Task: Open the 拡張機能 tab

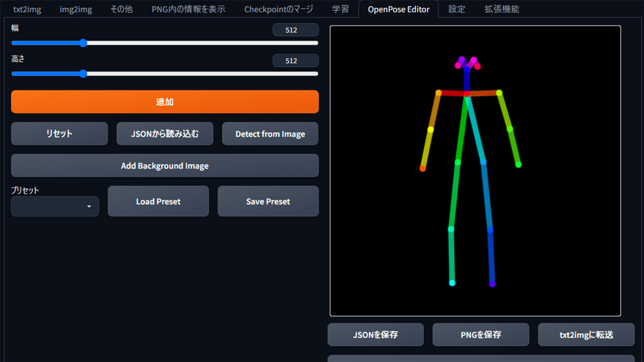Action: (502, 9)
